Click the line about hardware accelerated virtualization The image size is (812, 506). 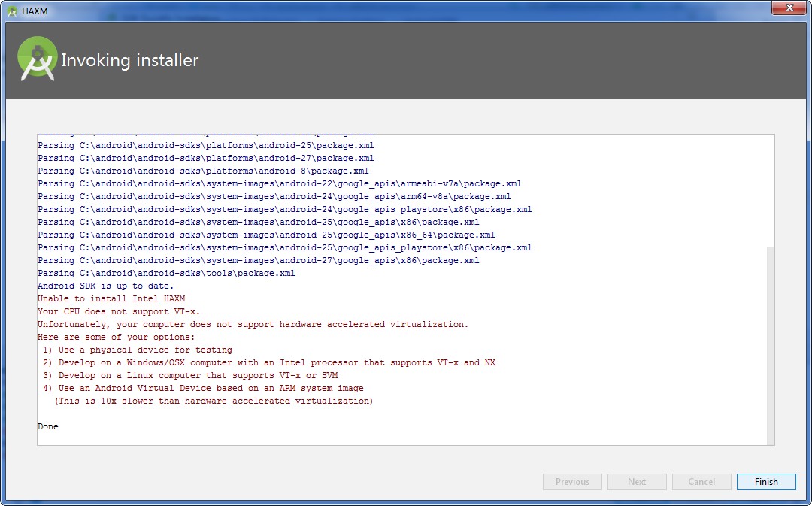(x=253, y=324)
